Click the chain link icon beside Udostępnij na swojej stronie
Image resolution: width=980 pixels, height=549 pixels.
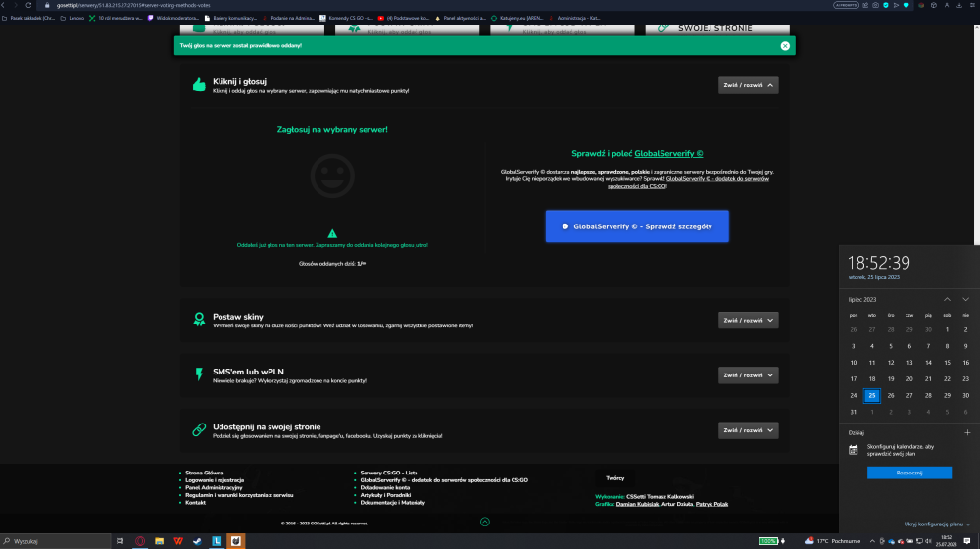pyautogui.click(x=199, y=429)
